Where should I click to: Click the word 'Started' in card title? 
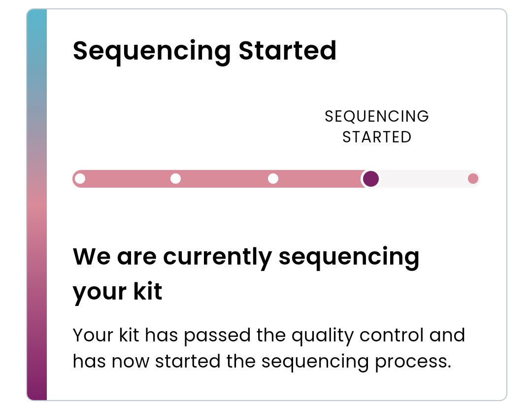coord(287,51)
